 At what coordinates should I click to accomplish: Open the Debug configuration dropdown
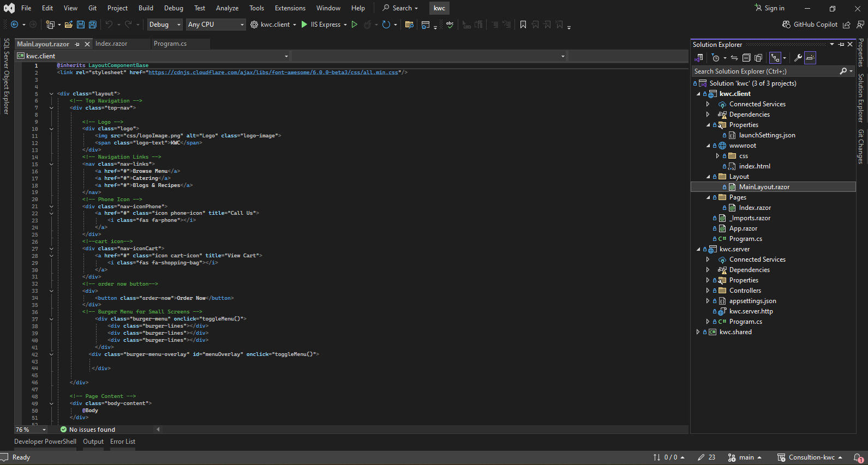(x=165, y=25)
